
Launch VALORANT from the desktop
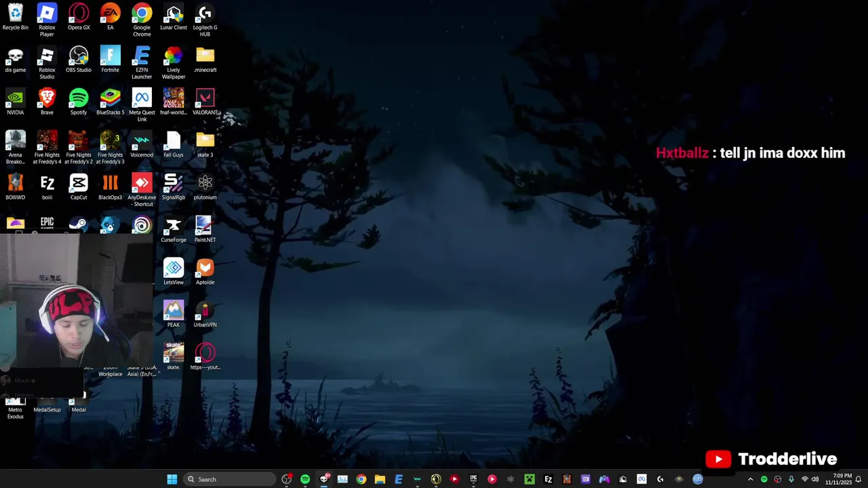pos(205,102)
